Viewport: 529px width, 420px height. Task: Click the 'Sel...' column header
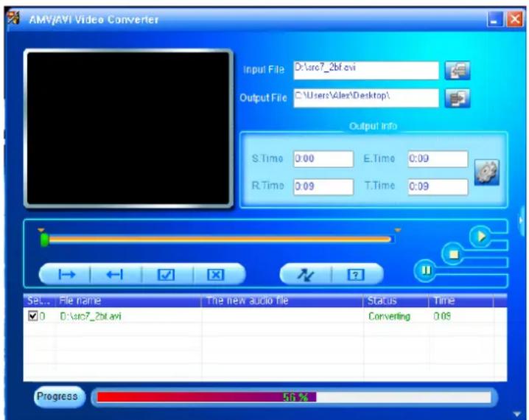click(39, 301)
